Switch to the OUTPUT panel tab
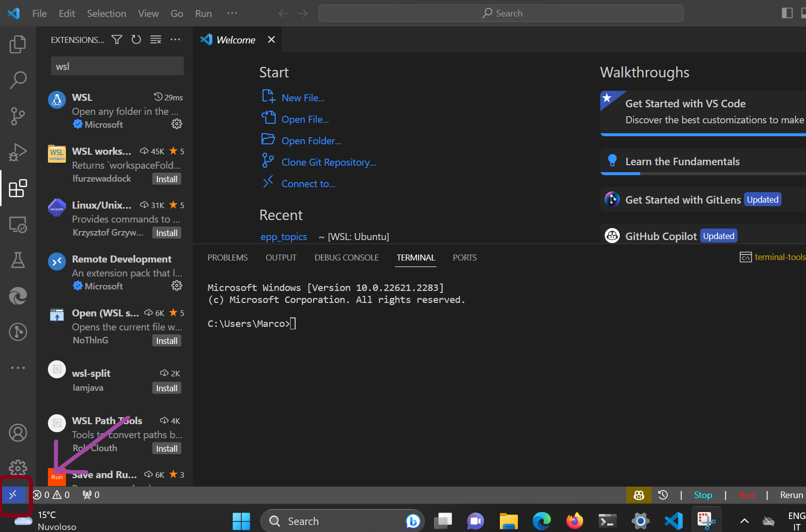 (281, 258)
